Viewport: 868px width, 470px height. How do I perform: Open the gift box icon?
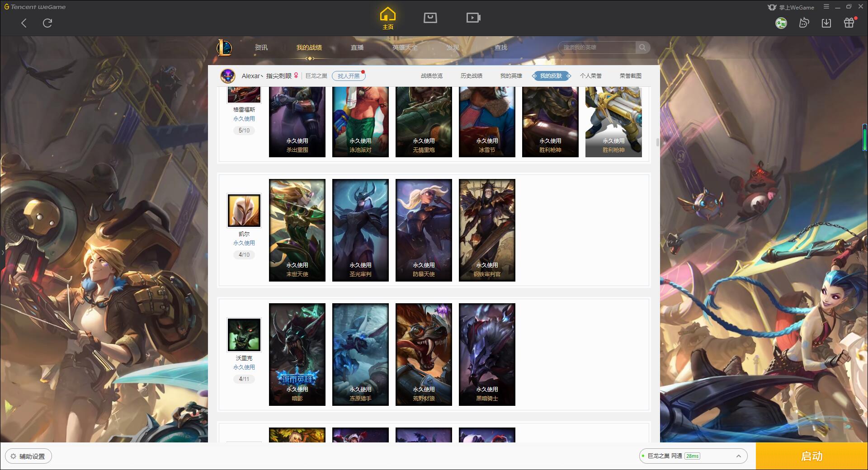tap(849, 23)
